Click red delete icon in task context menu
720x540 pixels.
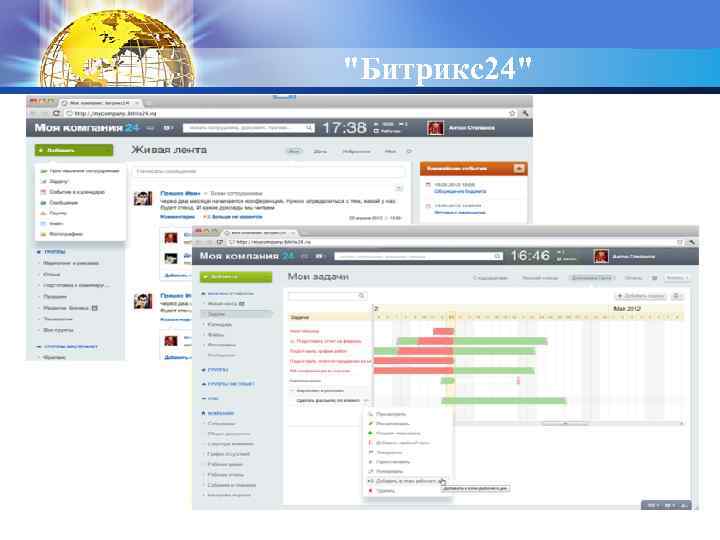pyautogui.click(x=371, y=491)
